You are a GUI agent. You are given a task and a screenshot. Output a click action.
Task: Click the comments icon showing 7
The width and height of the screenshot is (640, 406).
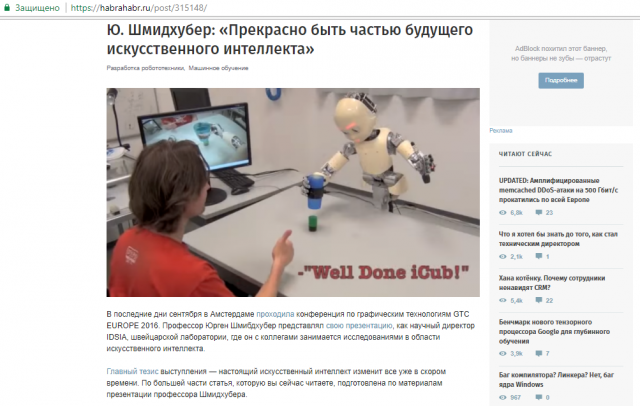[x=539, y=354]
